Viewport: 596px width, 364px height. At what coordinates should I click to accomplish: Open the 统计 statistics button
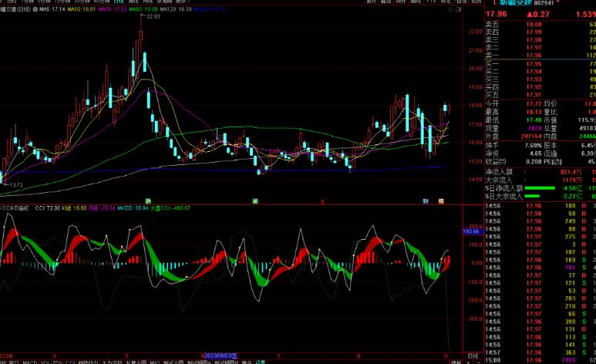click(401, 2)
